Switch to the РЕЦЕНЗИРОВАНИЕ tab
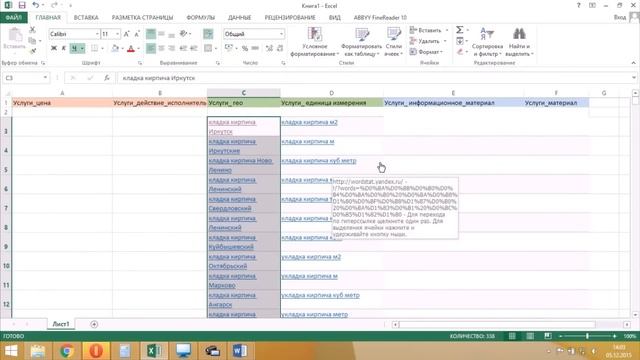640x360 pixels. point(290,18)
